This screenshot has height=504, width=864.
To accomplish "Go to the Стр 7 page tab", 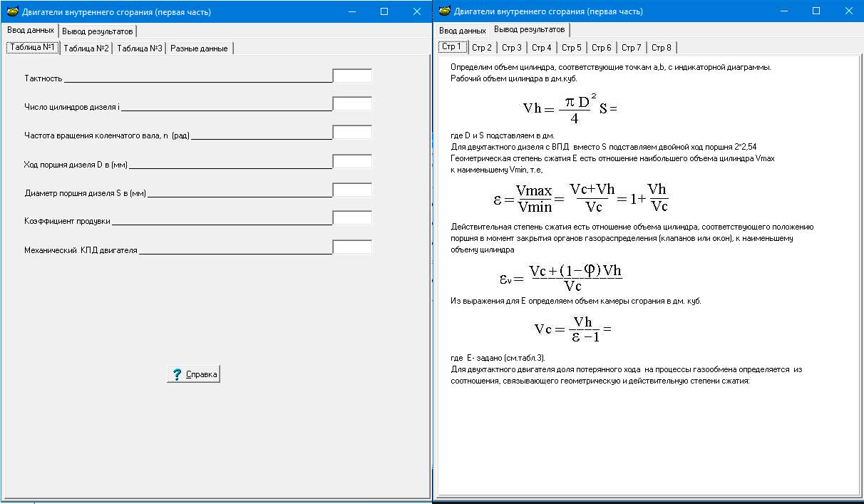I will click(x=632, y=48).
